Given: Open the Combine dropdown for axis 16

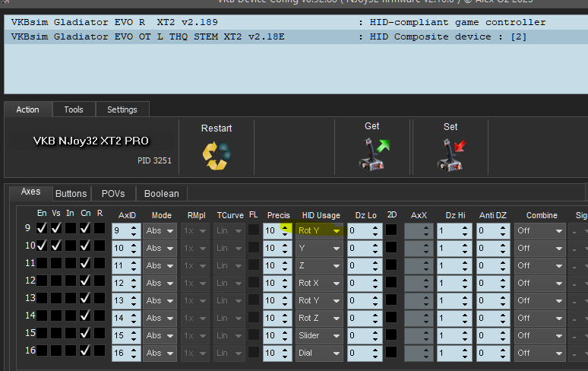Looking at the screenshot, I should [x=540, y=354].
